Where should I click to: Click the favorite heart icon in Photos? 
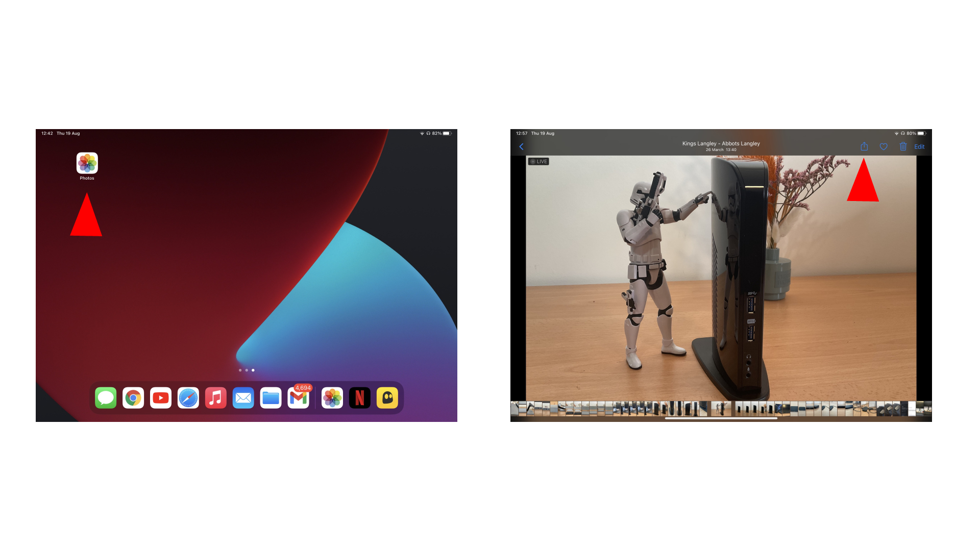point(884,146)
